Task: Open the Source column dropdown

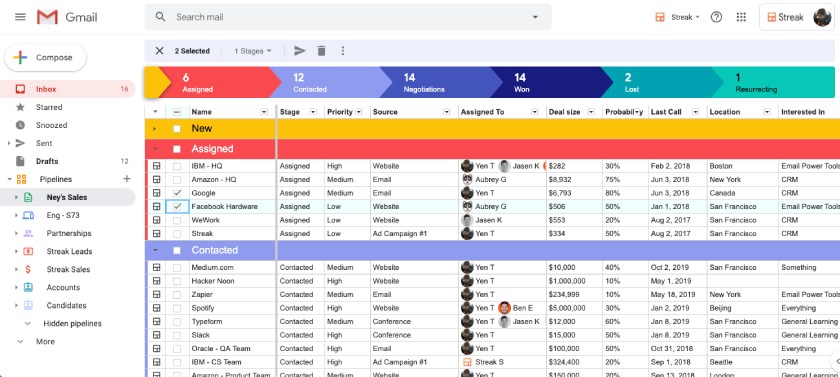Action: click(x=447, y=112)
